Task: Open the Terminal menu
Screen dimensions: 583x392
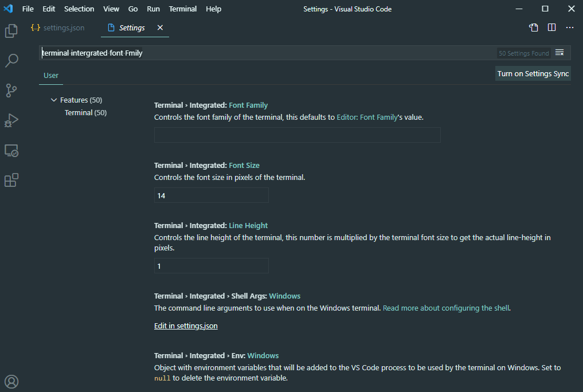Action: pos(182,9)
